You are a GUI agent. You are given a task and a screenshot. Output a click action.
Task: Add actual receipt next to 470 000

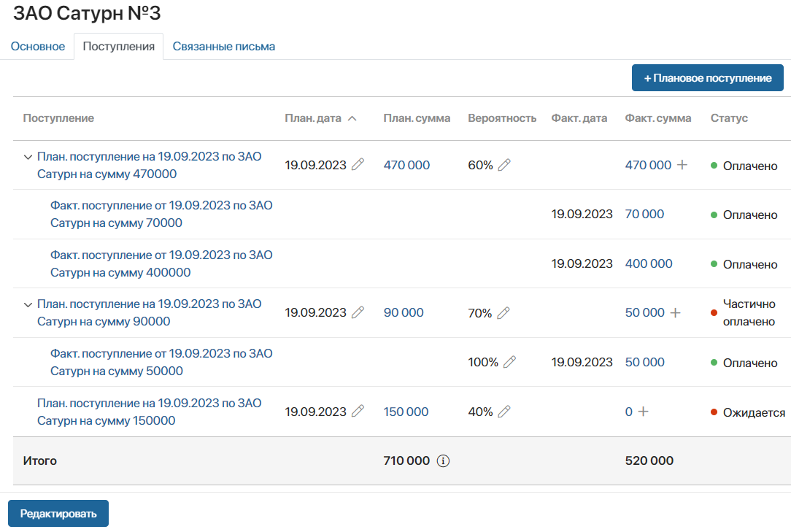(682, 164)
